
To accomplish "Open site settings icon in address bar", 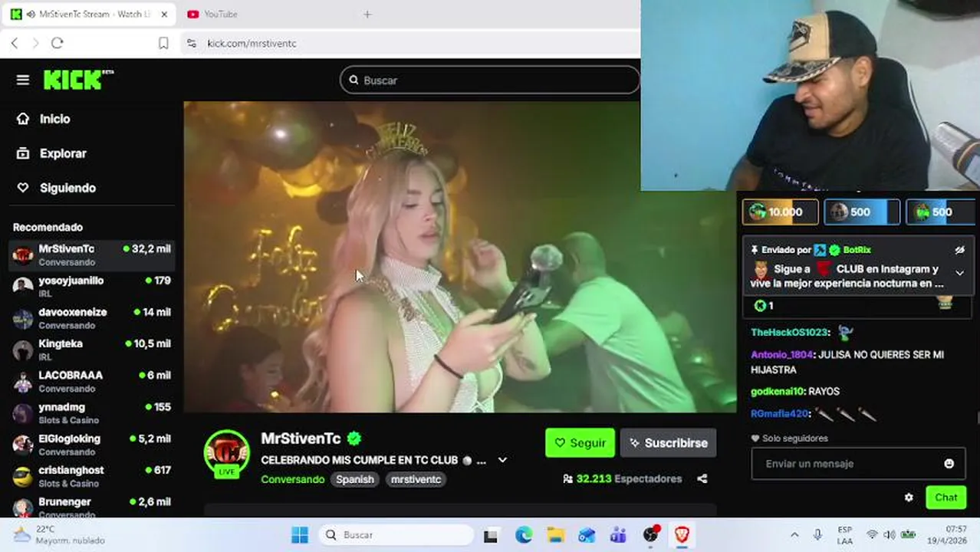I will click(x=191, y=44).
